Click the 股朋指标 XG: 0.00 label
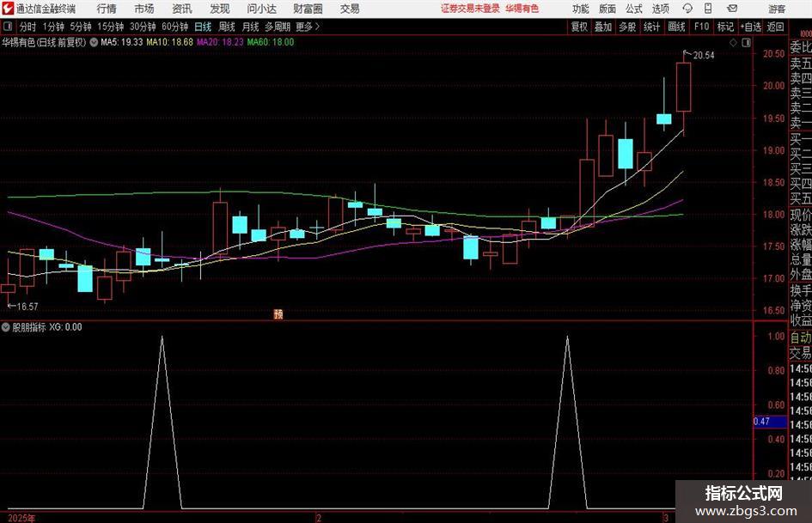 [x=46, y=327]
